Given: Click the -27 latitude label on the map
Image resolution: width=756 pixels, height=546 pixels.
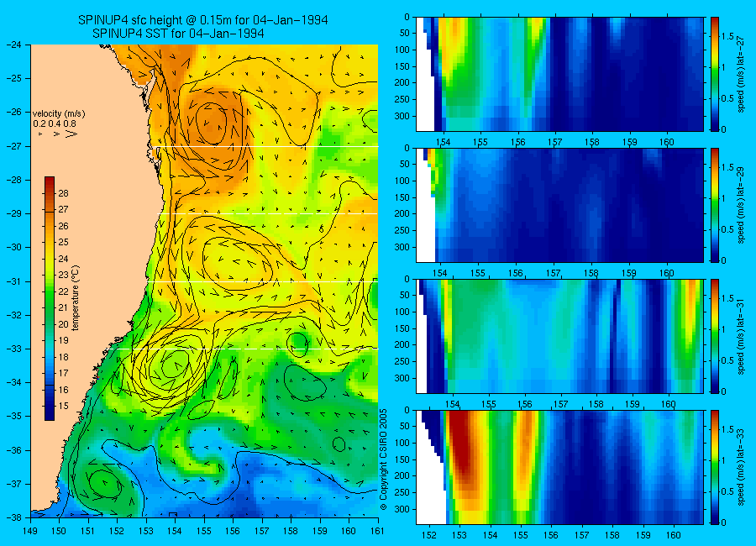Looking at the screenshot, I should coord(13,145).
